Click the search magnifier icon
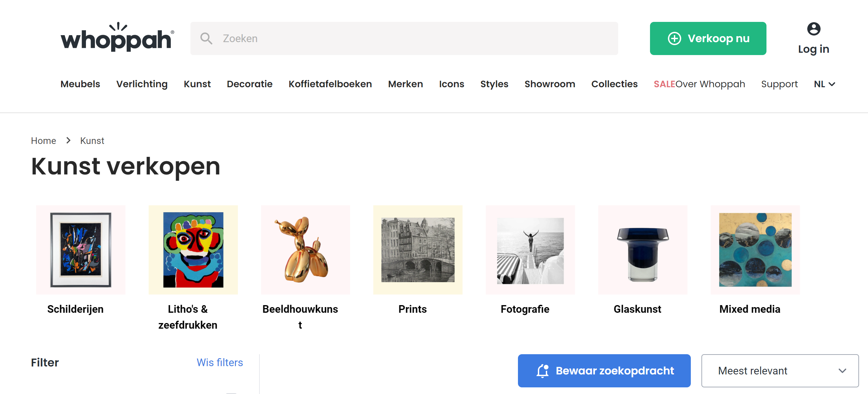 (x=206, y=38)
